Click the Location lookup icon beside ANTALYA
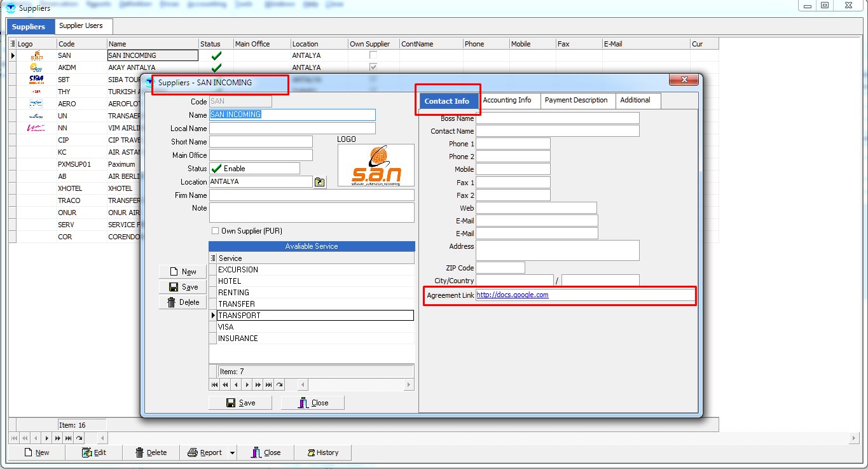The width and height of the screenshot is (868, 469). tap(319, 183)
